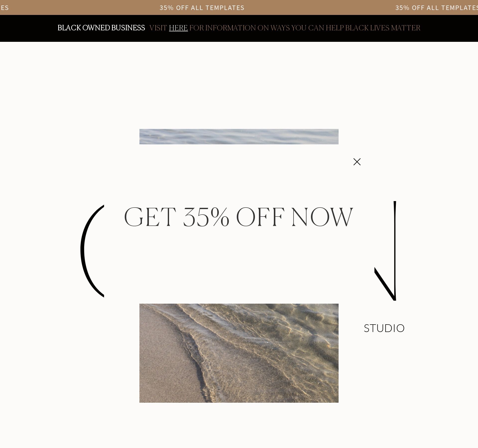Viewport: 478px width, 448px height.
Task: Click the center 35% OFF ALL TEMPLATES announcement
Action: (x=202, y=8)
